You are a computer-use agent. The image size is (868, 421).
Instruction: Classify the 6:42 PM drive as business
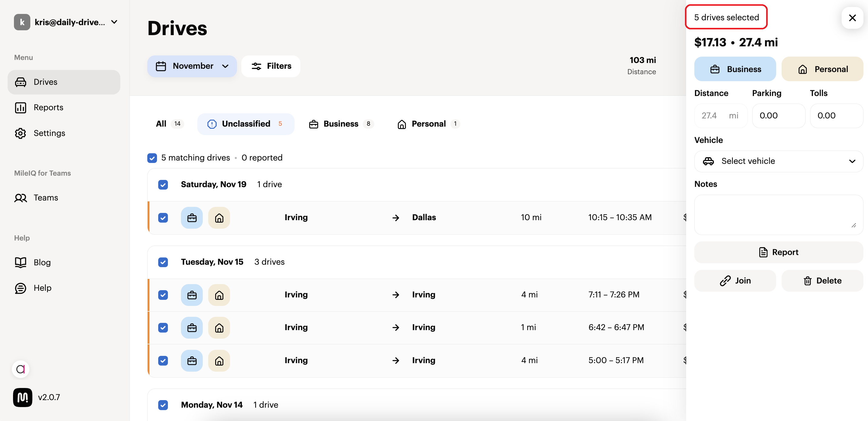click(192, 328)
